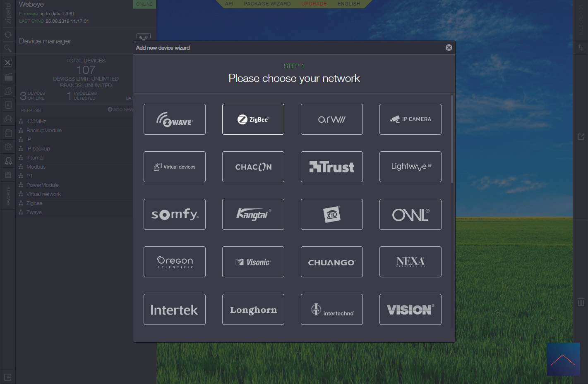Open the scenes clapperboard sidebar icon

coord(8,77)
